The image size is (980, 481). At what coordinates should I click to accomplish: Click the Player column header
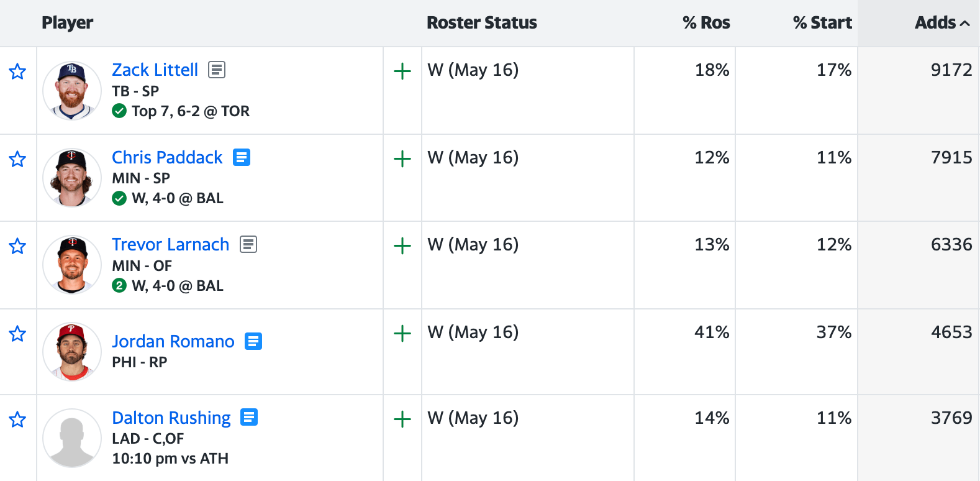click(67, 22)
